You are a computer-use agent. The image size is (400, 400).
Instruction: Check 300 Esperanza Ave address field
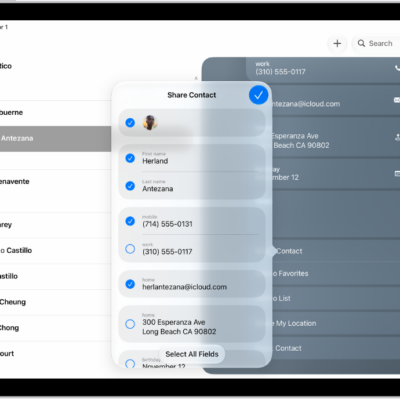(130, 324)
